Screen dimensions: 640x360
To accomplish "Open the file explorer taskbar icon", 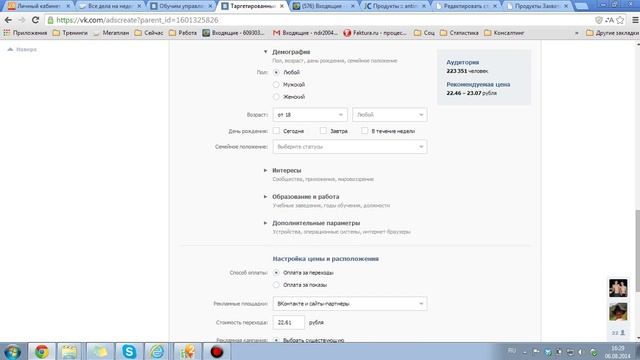I will pyautogui.click(x=69, y=351).
